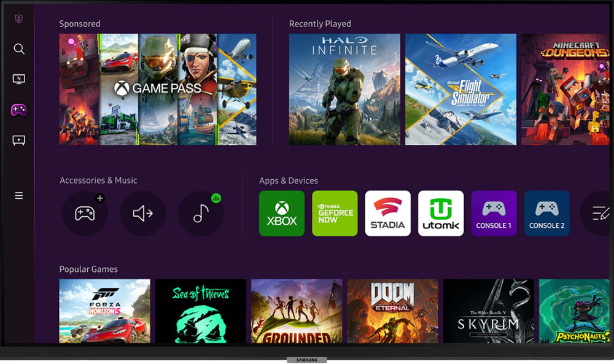Image resolution: width=614 pixels, height=364 pixels.
Task: Select Skyrim in Popular Games
Action: coord(489,311)
